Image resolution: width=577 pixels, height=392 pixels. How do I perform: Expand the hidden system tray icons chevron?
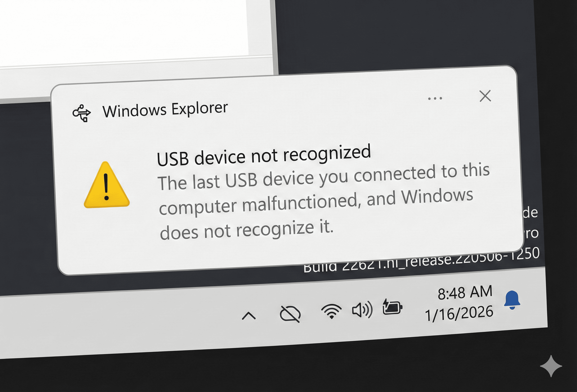[249, 316]
